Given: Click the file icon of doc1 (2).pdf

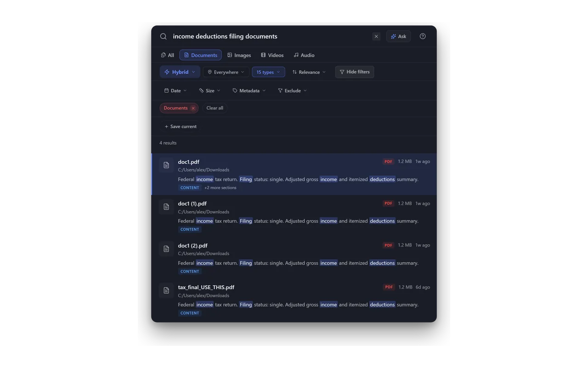Looking at the screenshot, I should (166, 249).
